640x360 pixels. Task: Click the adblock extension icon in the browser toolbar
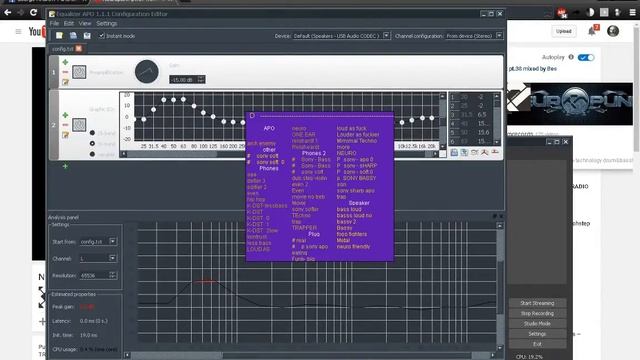(562, 13)
